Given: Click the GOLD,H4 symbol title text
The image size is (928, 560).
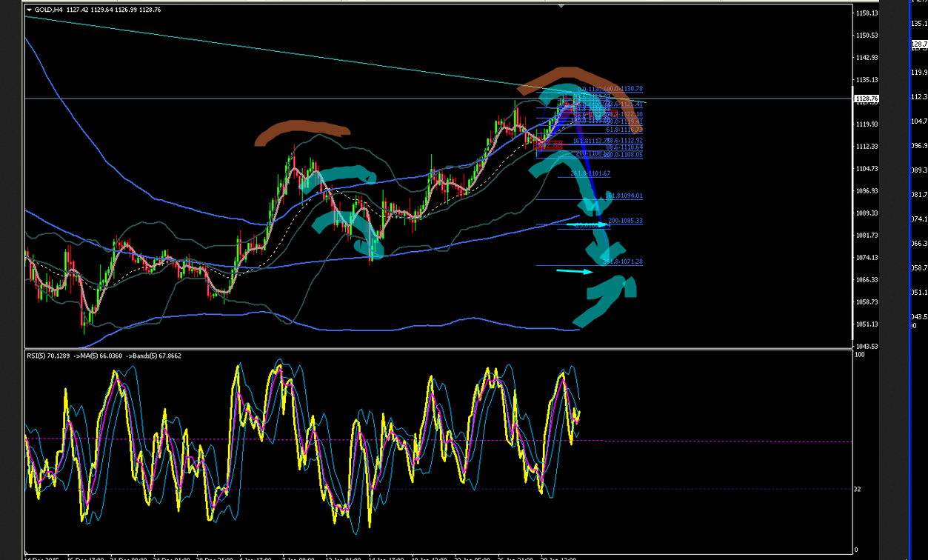Looking at the screenshot, I should 48,10.
